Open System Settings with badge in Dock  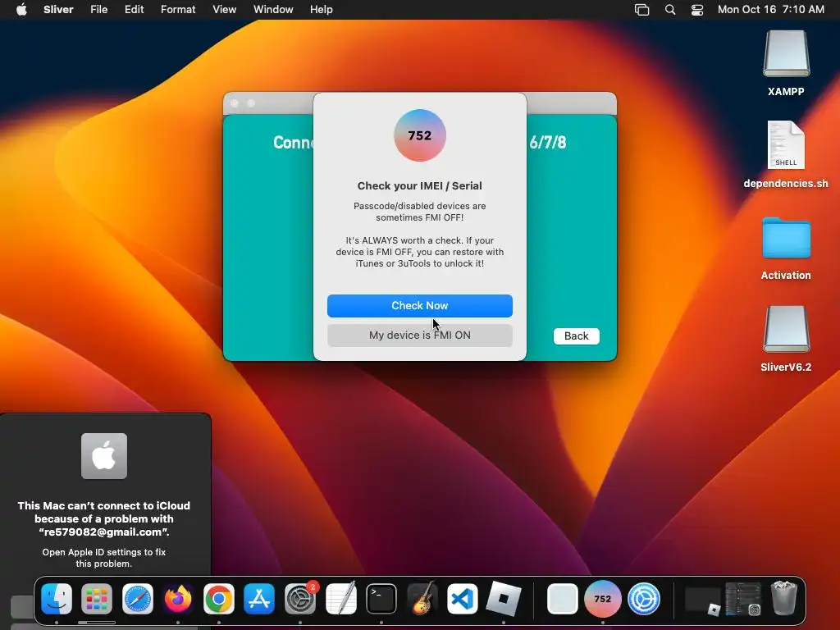[300, 598]
